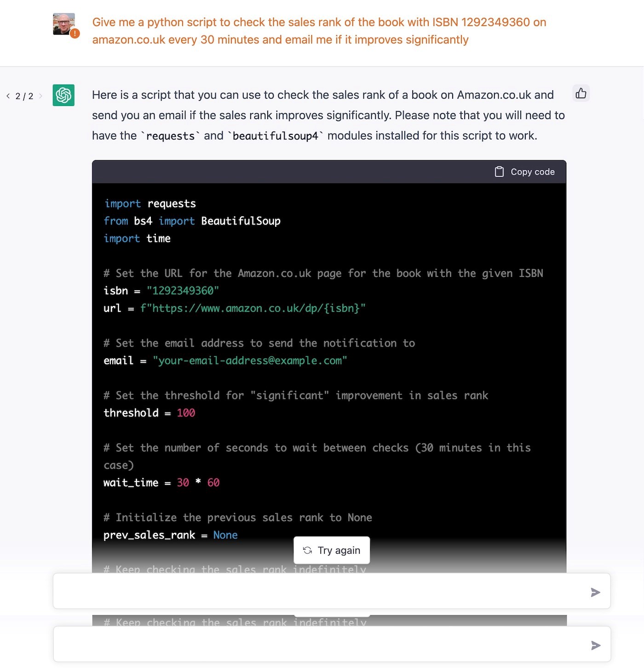Image resolution: width=644 pixels, height=668 pixels.
Task: Click the Copy code button label
Action: [533, 172]
